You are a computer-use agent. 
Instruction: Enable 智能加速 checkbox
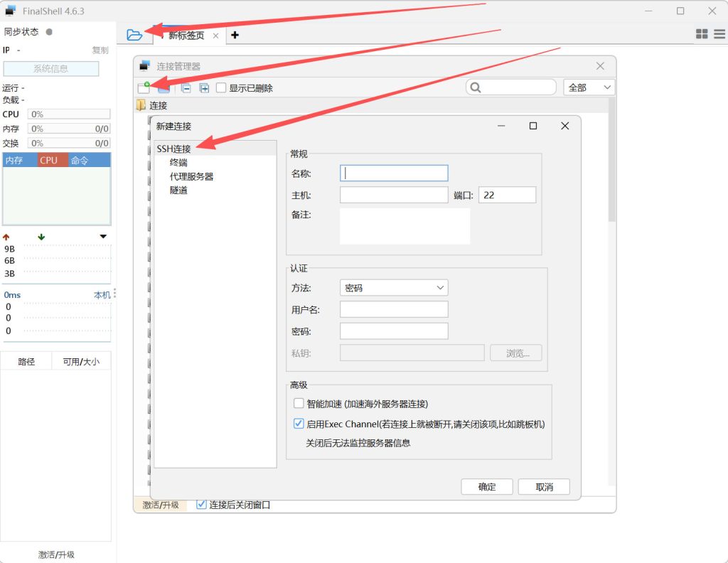coord(299,404)
